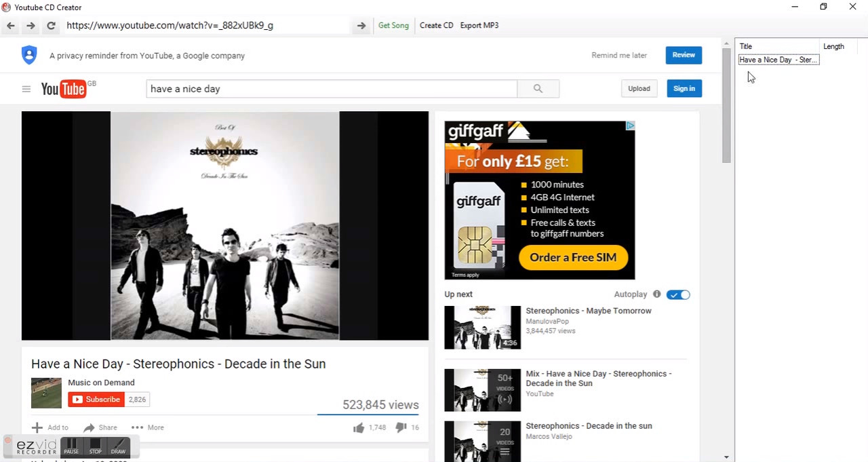Click the Music on Demand channel avatar
868x462 pixels.
point(46,393)
